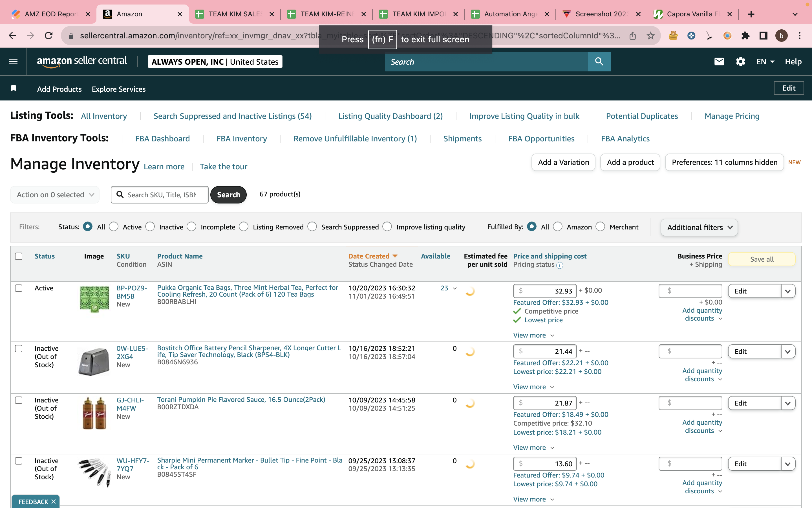The image size is (812, 508).
Task: Open the messages mail icon
Action: click(719, 62)
